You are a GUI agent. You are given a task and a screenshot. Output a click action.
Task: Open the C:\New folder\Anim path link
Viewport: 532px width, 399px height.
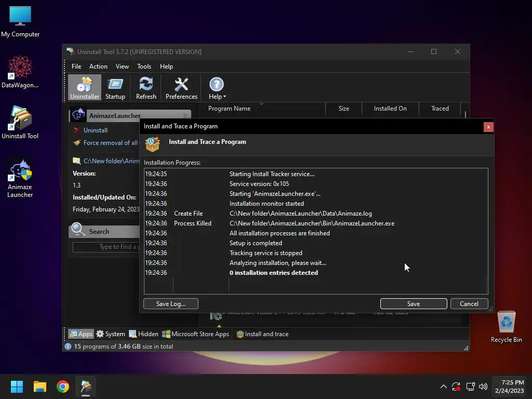point(111,161)
